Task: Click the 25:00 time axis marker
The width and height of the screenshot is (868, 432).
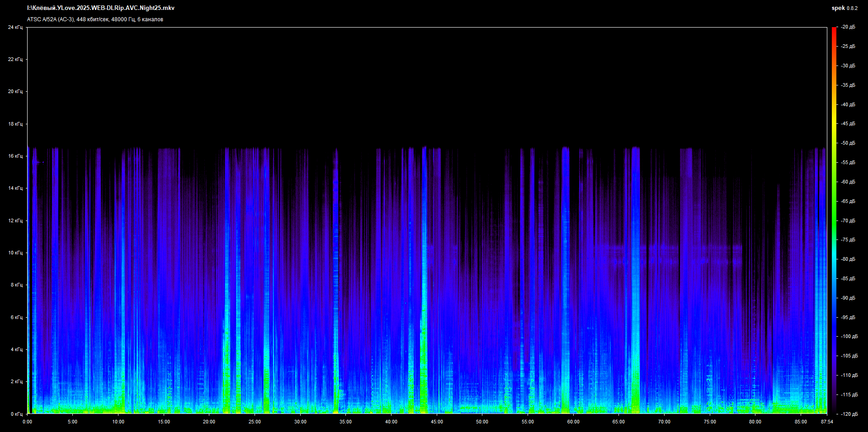Action: pos(255,422)
